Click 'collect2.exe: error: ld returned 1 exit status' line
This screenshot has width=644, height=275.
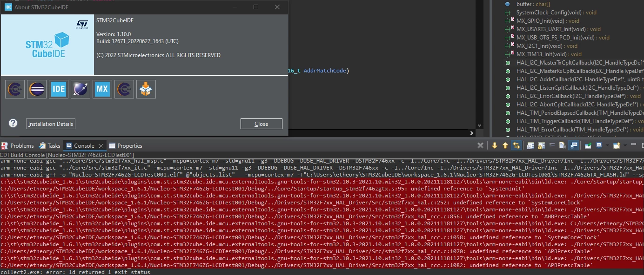point(75,272)
